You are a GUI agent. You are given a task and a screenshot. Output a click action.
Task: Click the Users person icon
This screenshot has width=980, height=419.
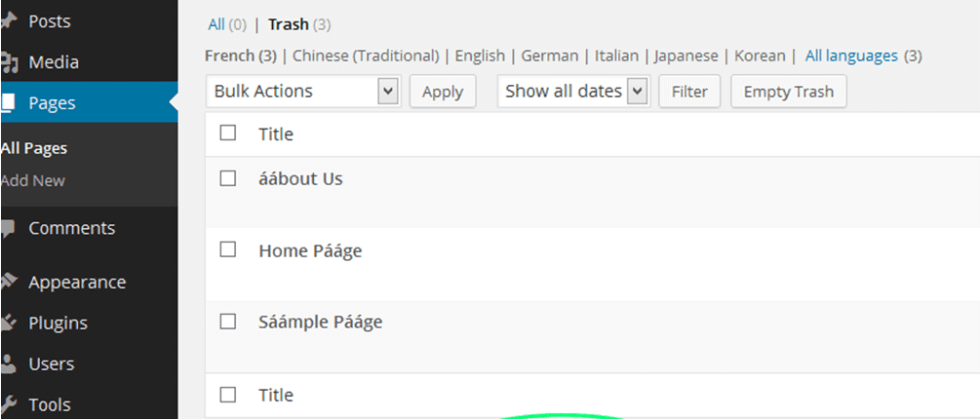(x=9, y=363)
